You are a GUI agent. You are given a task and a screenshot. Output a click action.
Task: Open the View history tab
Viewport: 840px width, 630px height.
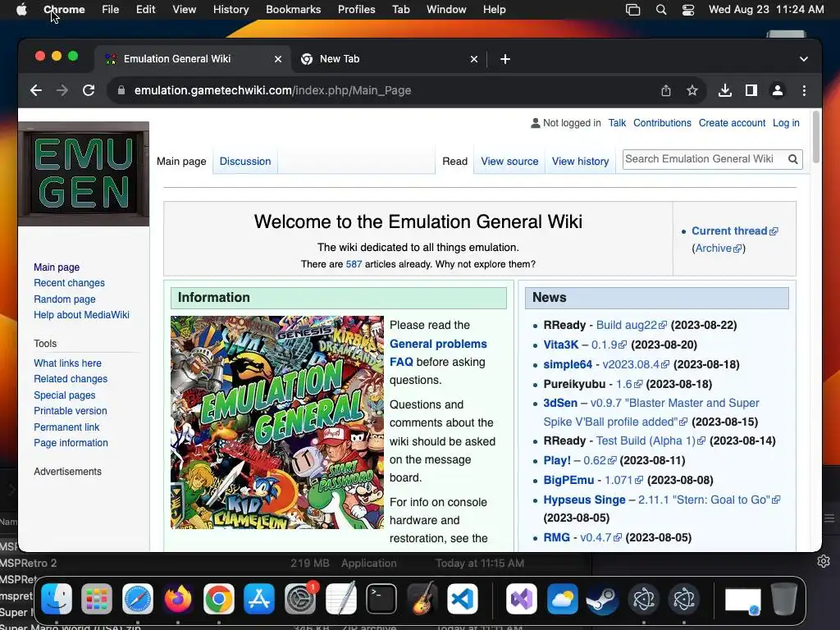coord(580,162)
